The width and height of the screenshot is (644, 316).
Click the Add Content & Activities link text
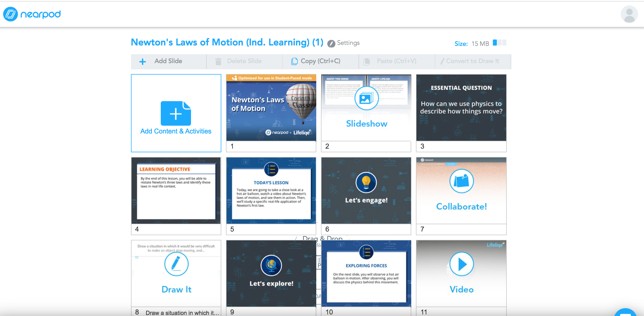pyautogui.click(x=176, y=131)
